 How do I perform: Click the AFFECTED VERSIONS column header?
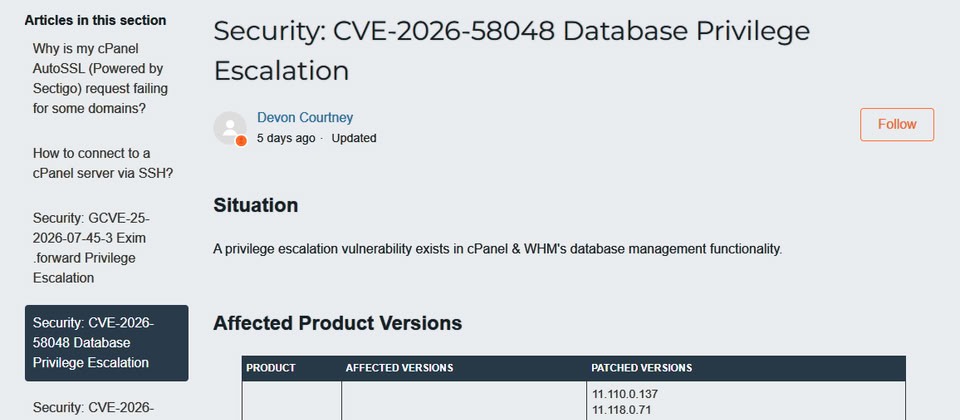pyautogui.click(x=399, y=368)
